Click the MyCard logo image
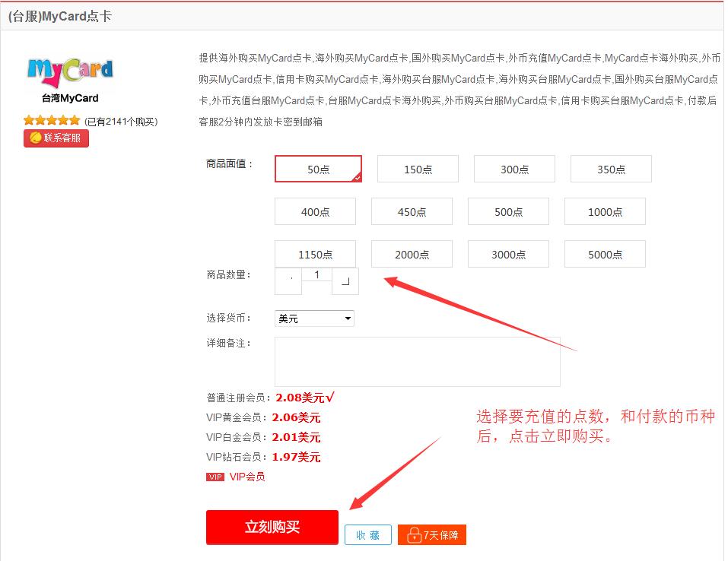The height and width of the screenshot is (561, 728). tap(70, 73)
